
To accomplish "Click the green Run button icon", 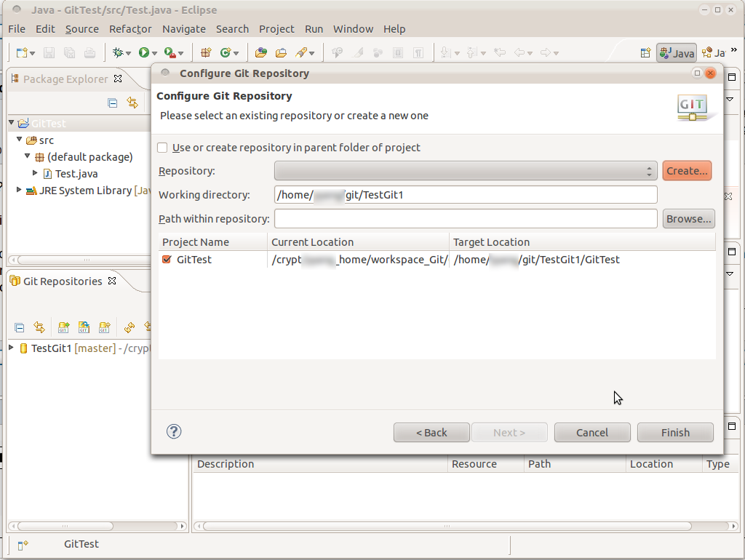I will (x=143, y=52).
